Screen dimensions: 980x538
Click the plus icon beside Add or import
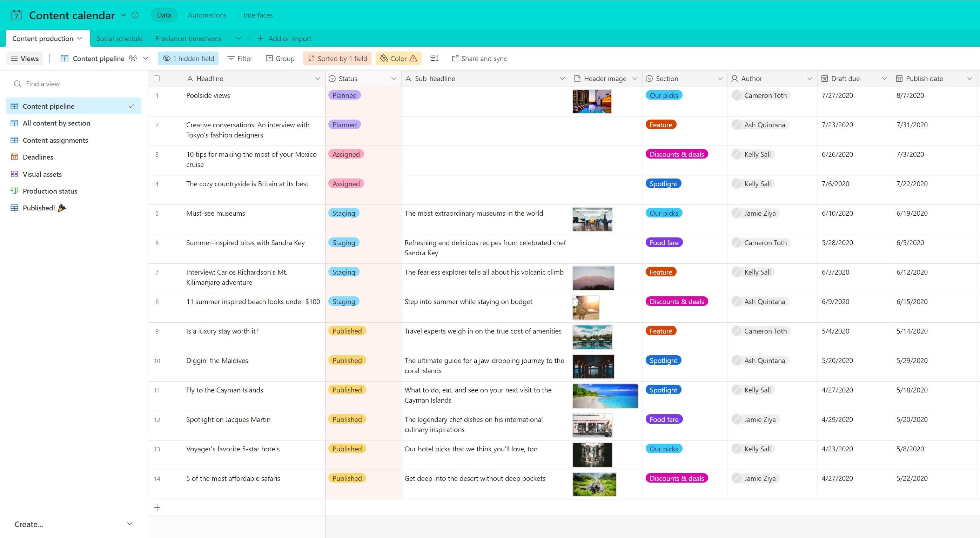260,39
